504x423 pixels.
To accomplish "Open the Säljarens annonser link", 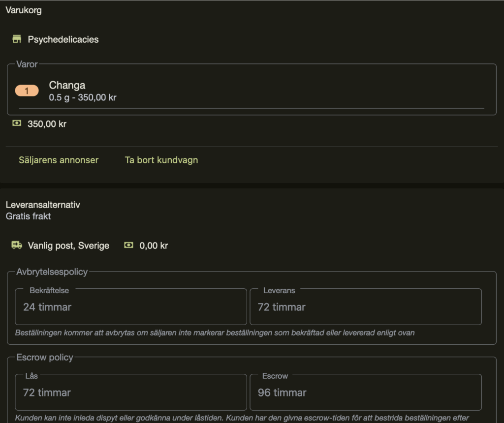I will 59,160.
